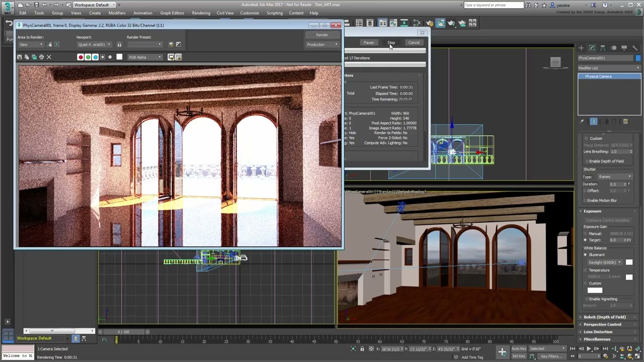
Task: Open Animation menu
Action: pos(143,13)
